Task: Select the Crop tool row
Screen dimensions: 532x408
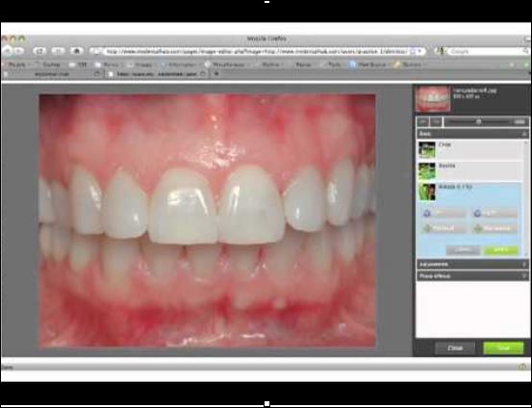Action: (x=470, y=150)
